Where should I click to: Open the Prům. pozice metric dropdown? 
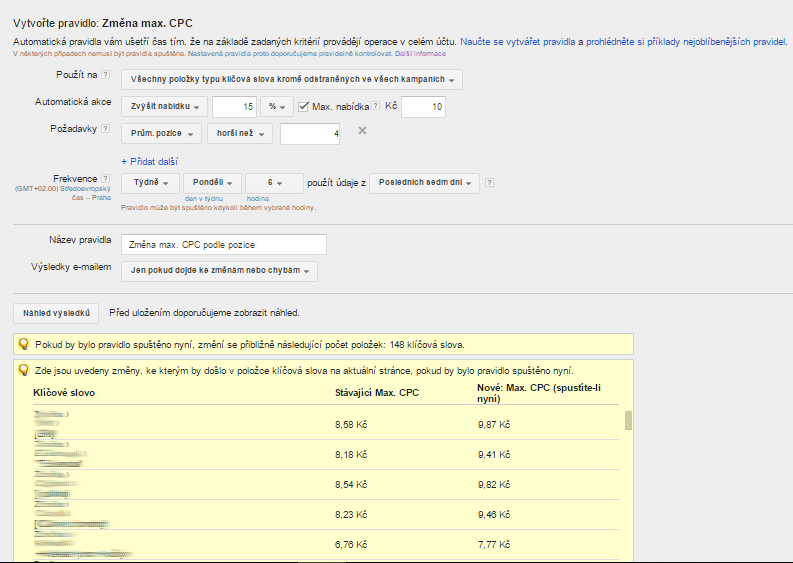click(x=161, y=134)
